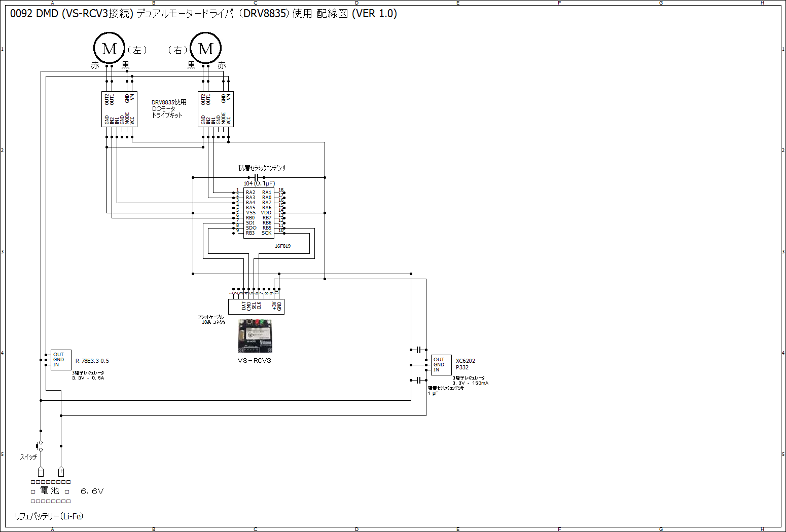Select the battery negative terminal symbol
The width and height of the screenshot is (786, 532).
[41, 472]
